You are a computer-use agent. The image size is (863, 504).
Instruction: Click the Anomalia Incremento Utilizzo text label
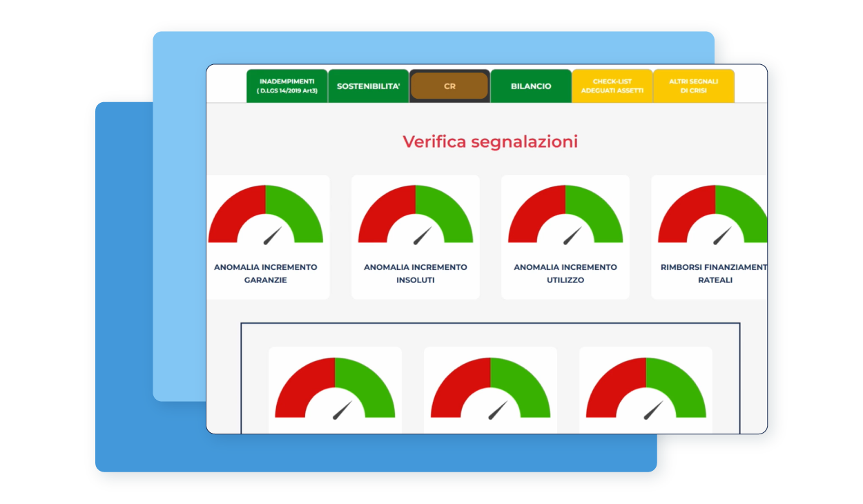point(565,273)
